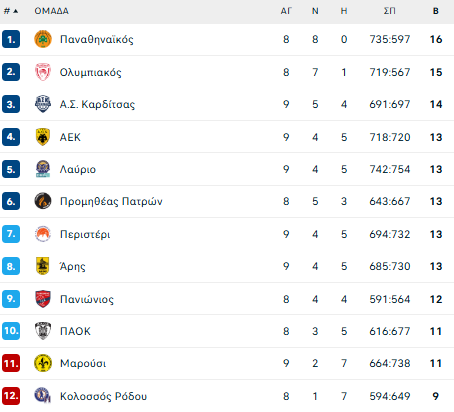
Task: Open the Προμηθέας Πατρών flame logo
Action: coord(43,201)
